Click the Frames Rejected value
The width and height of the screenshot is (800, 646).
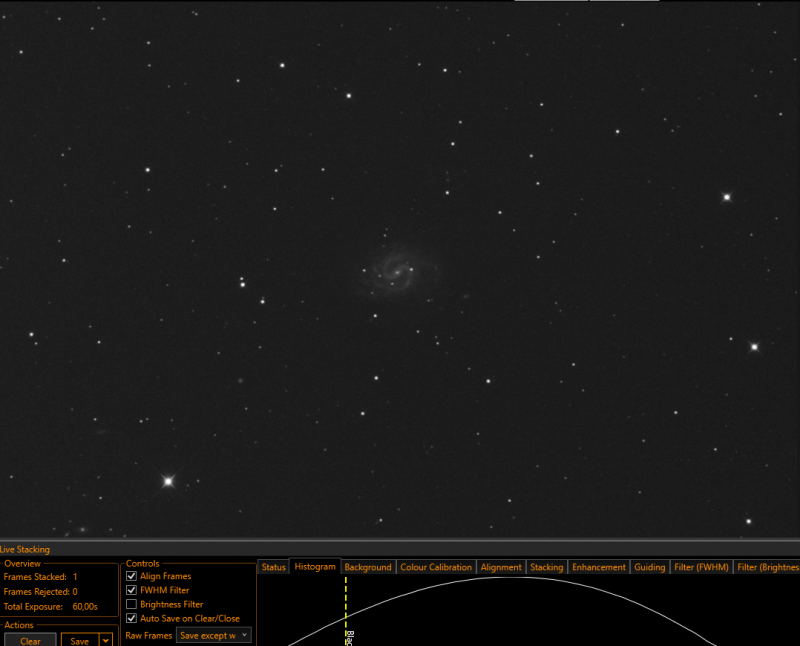pos(75,591)
